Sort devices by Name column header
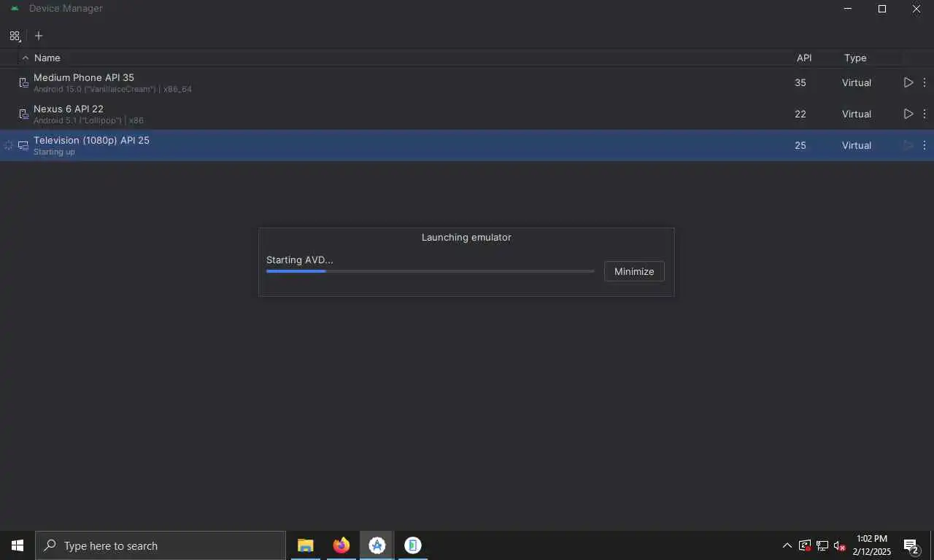 click(47, 58)
